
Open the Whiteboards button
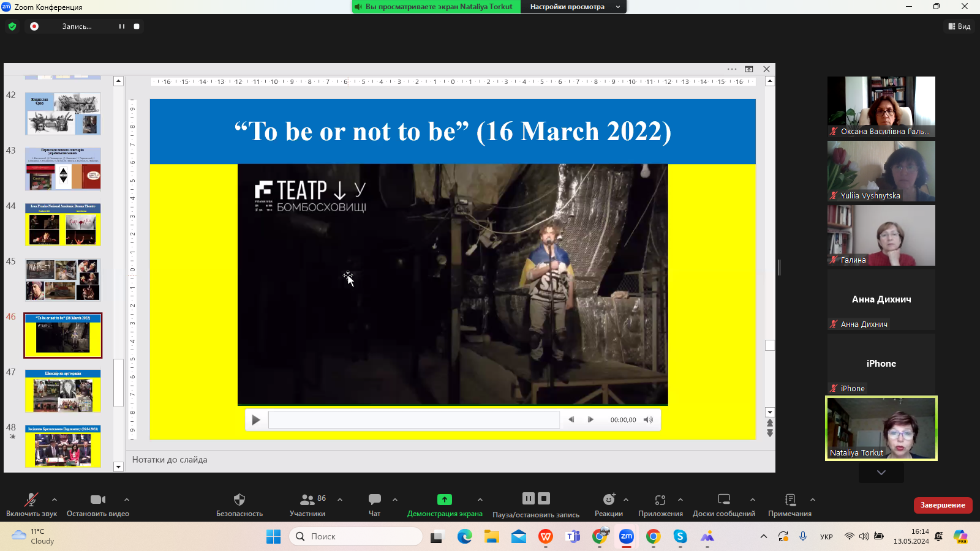point(723,500)
